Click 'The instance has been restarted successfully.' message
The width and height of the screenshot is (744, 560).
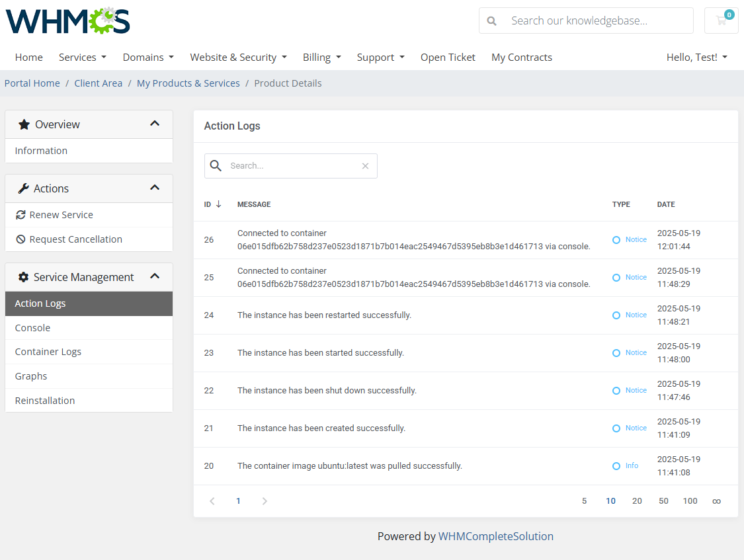pyautogui.click(x=324, y=315)
